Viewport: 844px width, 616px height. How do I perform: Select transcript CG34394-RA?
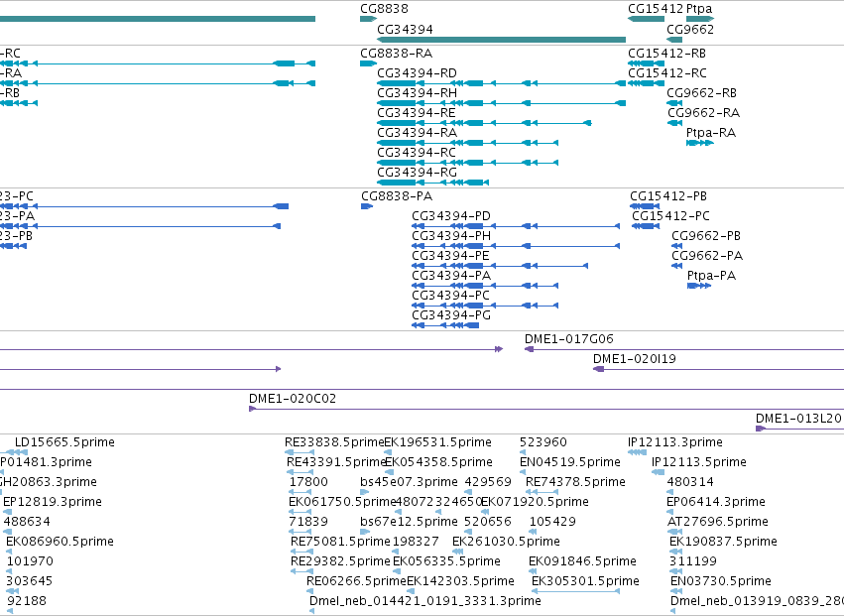[x=417, y=133]
